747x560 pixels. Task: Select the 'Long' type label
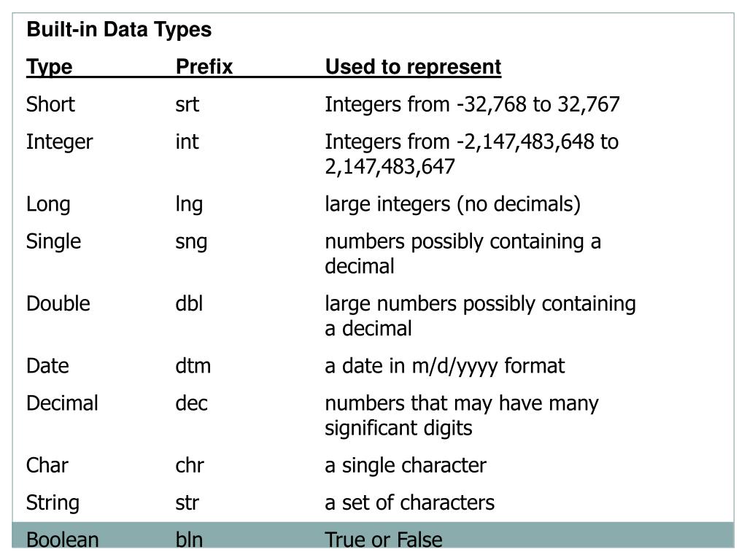click(x=49, y=204)
